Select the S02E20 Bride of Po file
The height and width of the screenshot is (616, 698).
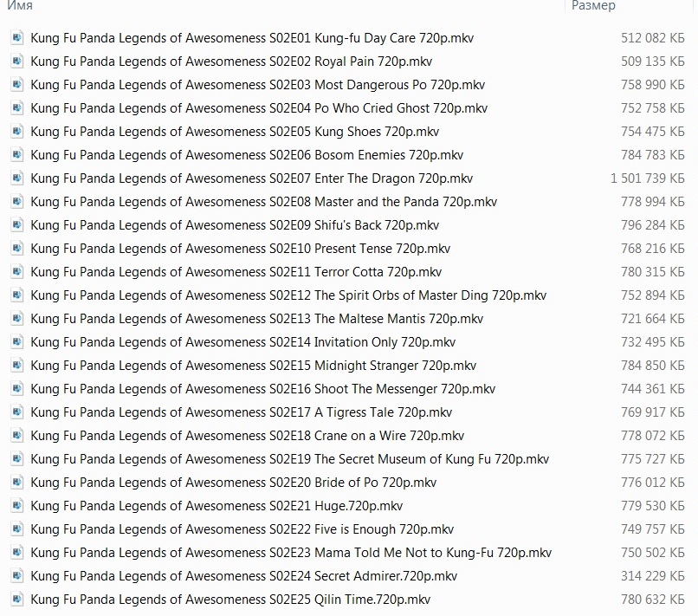[x=233, y=483]
